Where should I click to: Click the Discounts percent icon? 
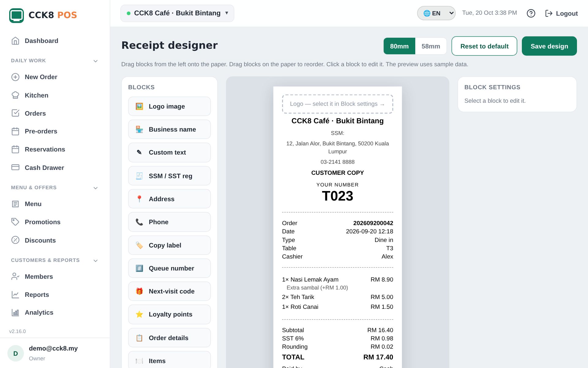point(15,240)
